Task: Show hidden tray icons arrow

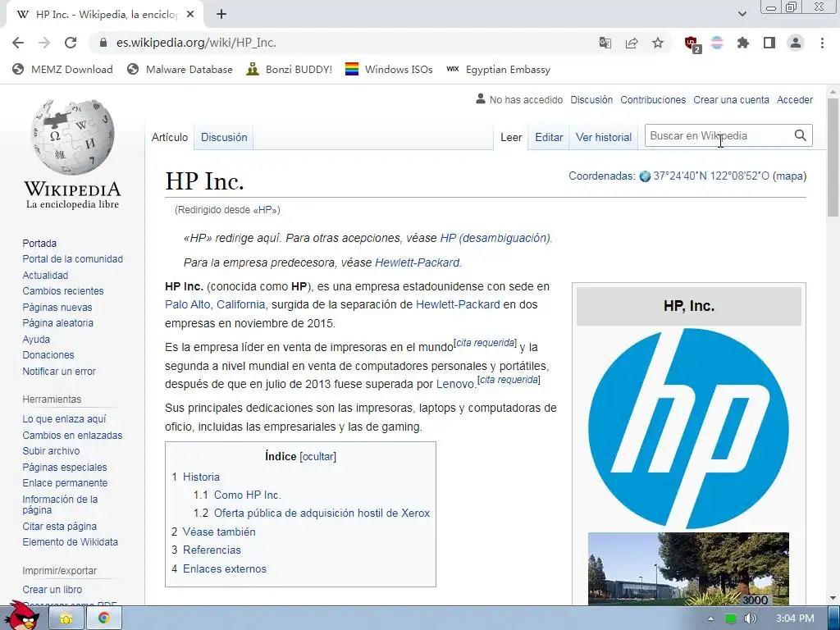Action: coord(710,619)
